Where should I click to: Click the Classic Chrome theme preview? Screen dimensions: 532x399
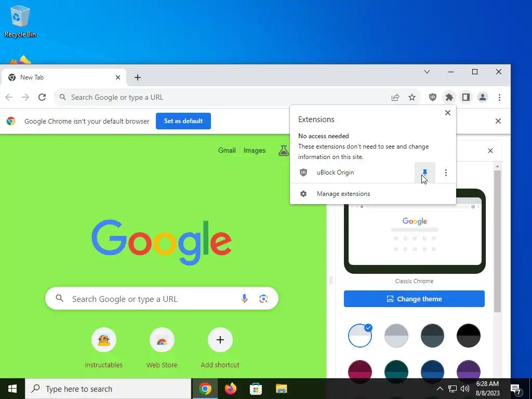415,231
